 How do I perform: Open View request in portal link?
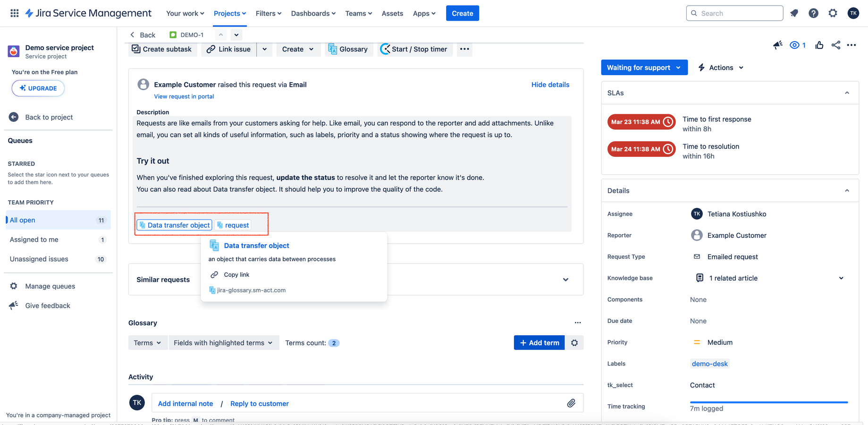tap(184, 96)
